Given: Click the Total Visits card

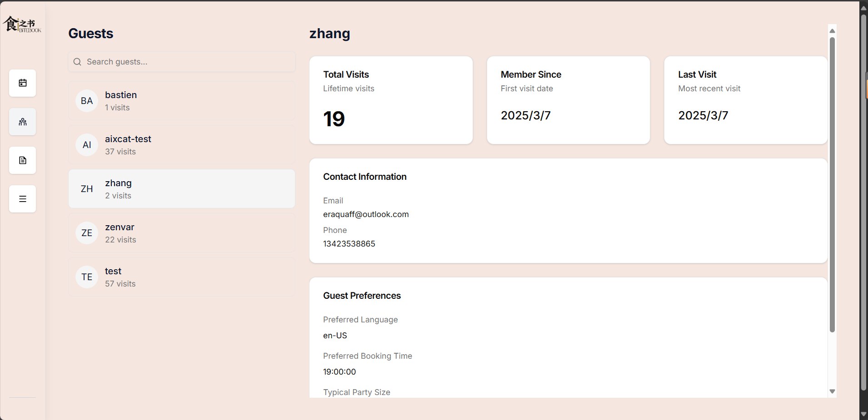Looking at the screenshot, I should click(x=390, y=100).
